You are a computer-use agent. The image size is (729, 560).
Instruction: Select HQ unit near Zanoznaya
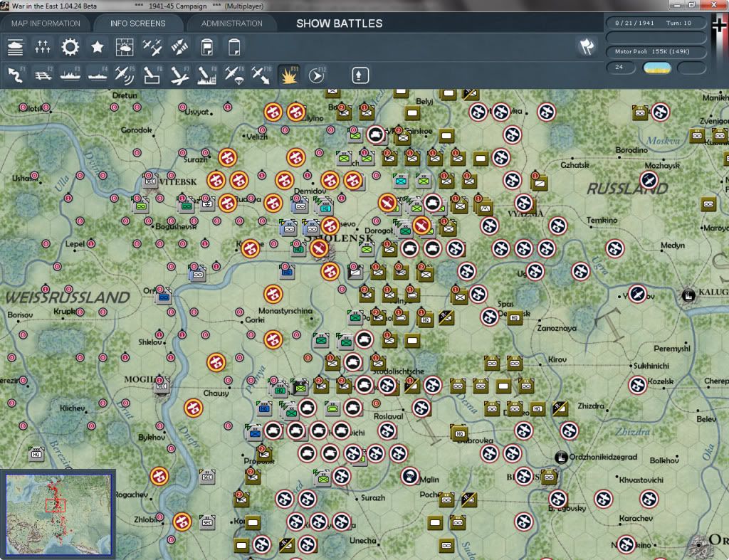tap(515, 318)
